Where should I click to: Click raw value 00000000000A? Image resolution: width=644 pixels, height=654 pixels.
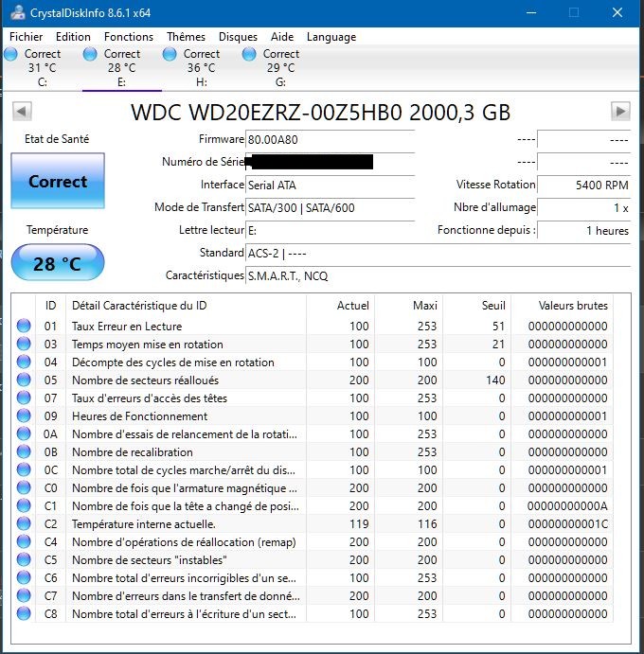(567, 506)
